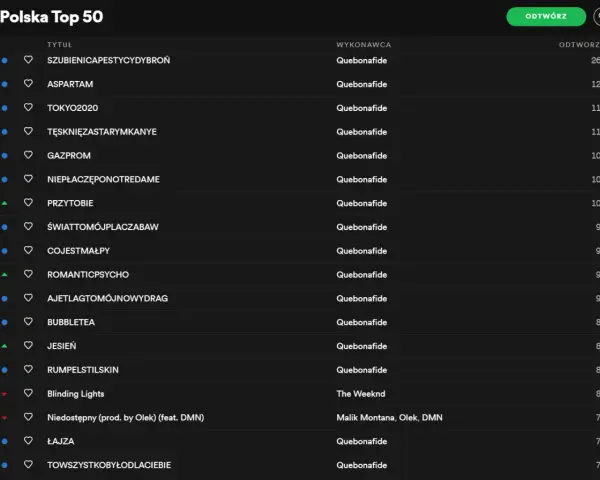This screenshot has height=480, width=600.
Task: Select track title AJETLAGTOMÓJNOWYDRAG
Action: 108,299
